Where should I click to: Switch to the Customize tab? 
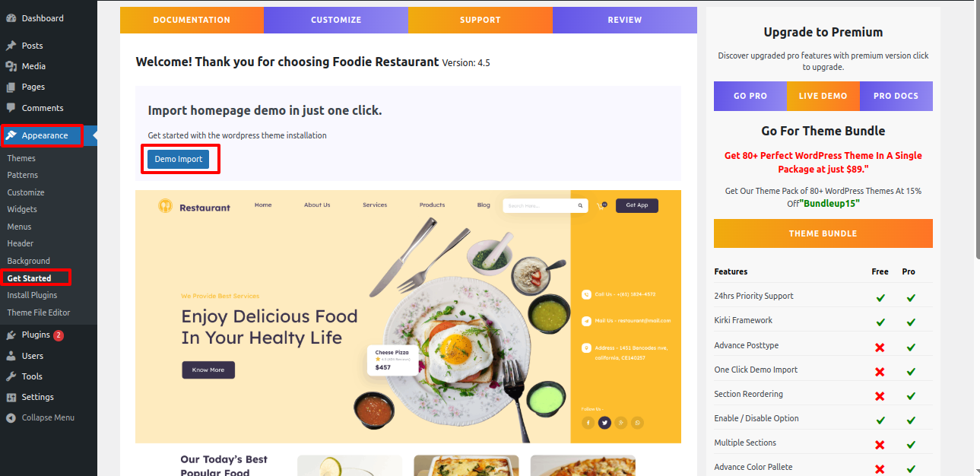coord(336,20)
